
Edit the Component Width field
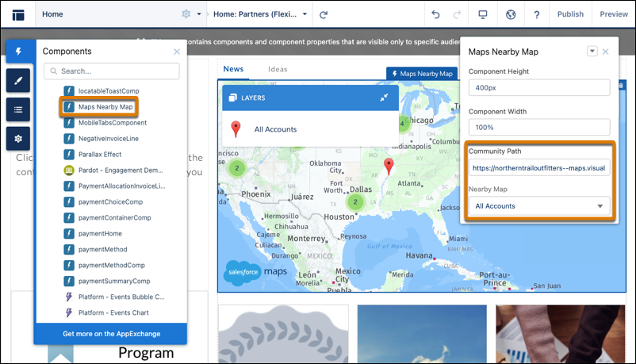(x=539, y=127)
